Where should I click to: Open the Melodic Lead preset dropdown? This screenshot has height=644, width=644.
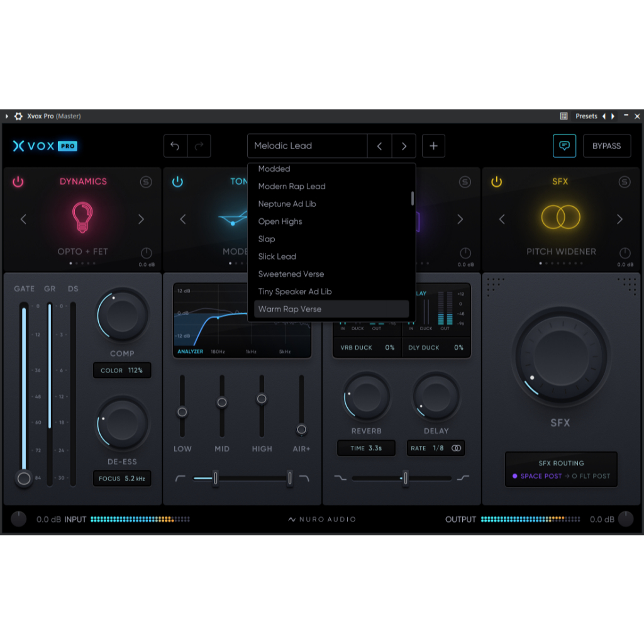(x=307, y=146)
